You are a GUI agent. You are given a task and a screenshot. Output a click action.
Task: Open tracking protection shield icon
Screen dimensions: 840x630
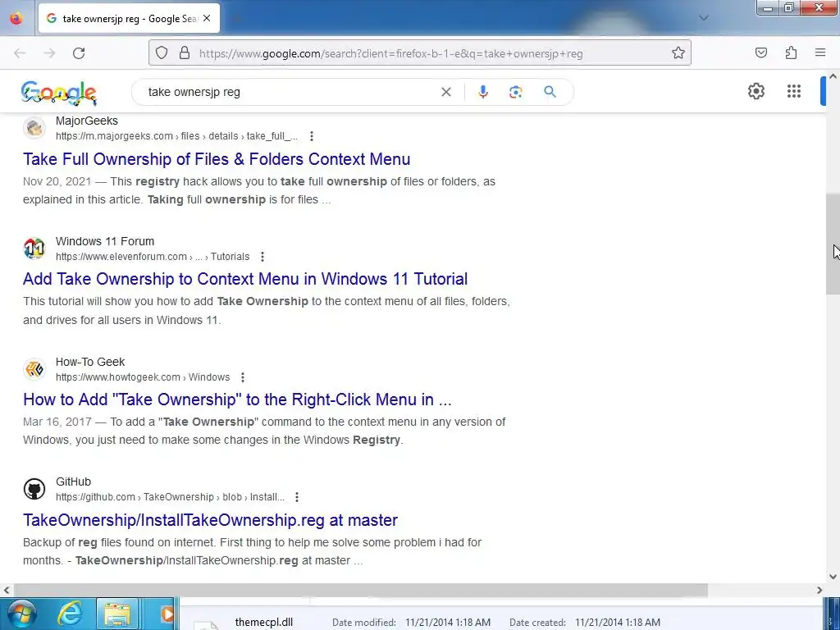coord(162,53)
